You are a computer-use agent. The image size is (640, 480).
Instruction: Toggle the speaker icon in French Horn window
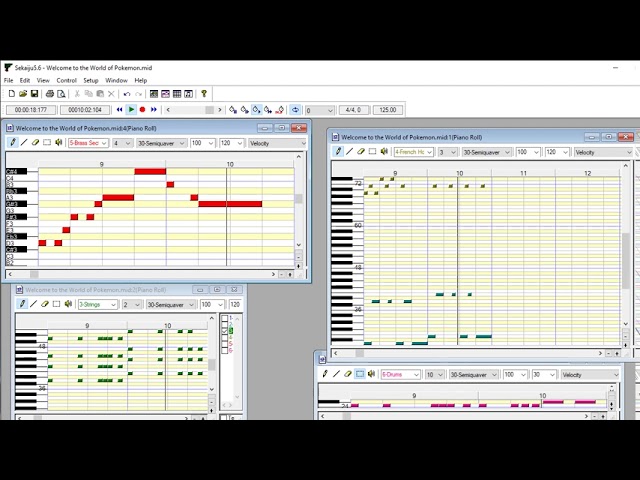pos(384,151)
